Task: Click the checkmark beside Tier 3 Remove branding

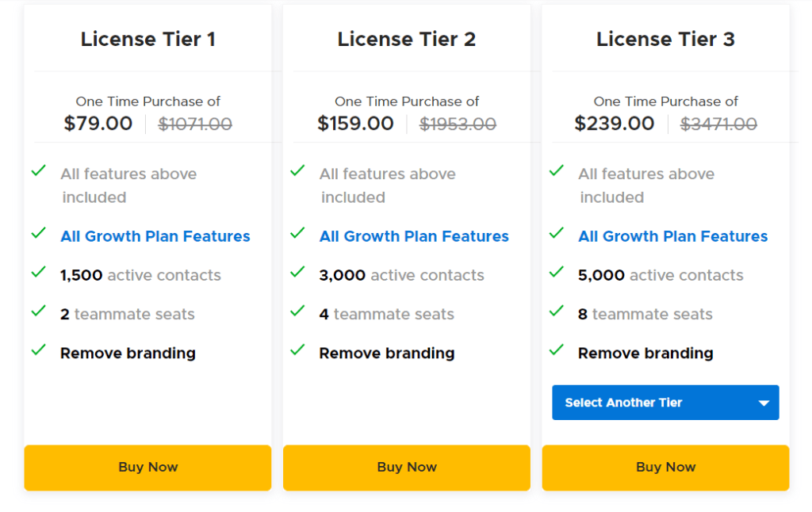Action: [x=557, y=350]
